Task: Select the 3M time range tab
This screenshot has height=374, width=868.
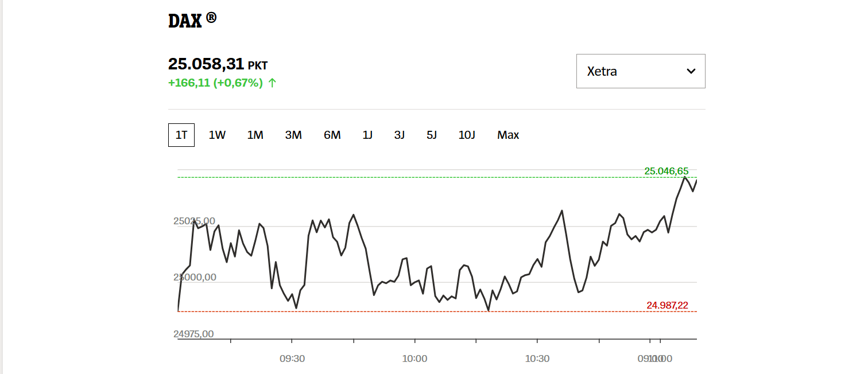Action: (293, 135)
